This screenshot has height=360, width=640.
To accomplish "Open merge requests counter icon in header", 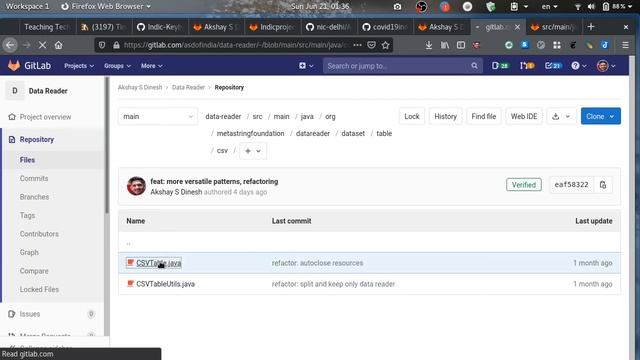I will pos(527,66).
